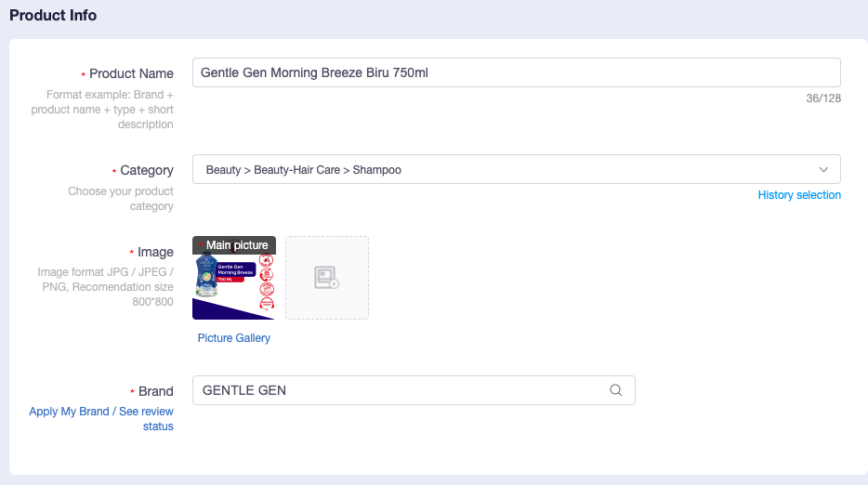Click the Product Name text field
Image resolution: width=868 pixels, height=485 pixels.
516,72
